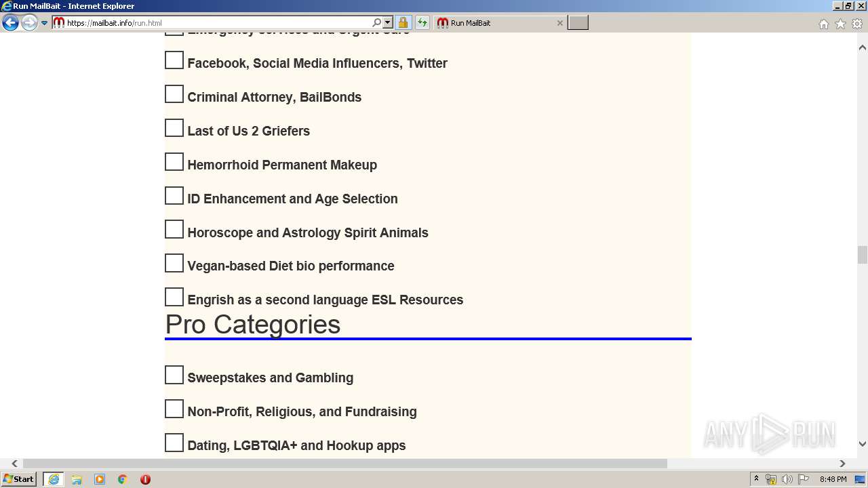Image resolution: width=868 pixels, height=488 pixels.
Task: Click the search magnifier in address bar
Action: [x=377, y=22]
